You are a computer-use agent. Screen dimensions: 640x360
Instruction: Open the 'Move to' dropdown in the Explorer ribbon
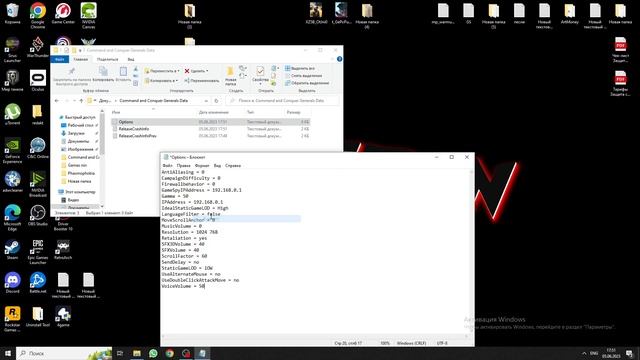coord(162,71)
